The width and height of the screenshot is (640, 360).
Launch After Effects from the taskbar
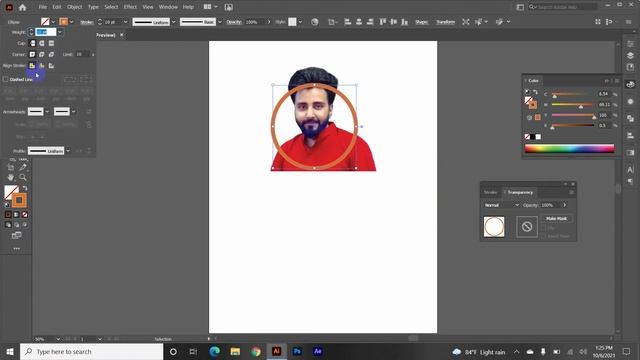tap(318, 351)
